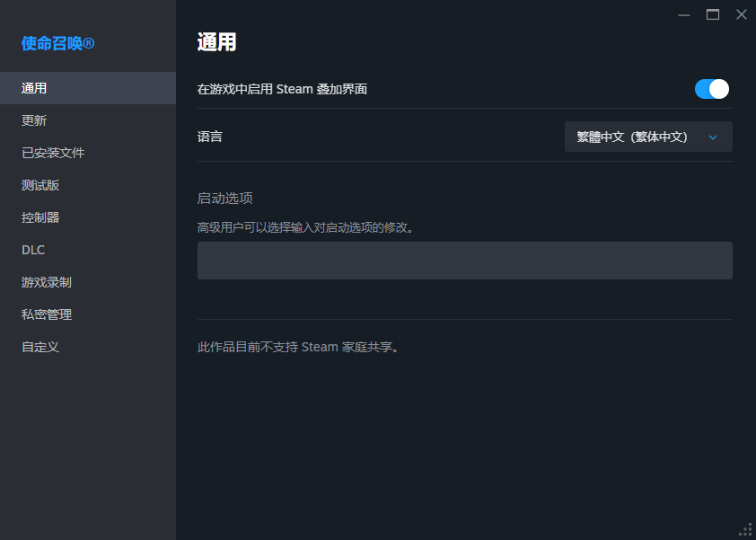756x540 pixels.
Task: Minimize the properties window
Action: pyautogui.click(x=684, y=14)
